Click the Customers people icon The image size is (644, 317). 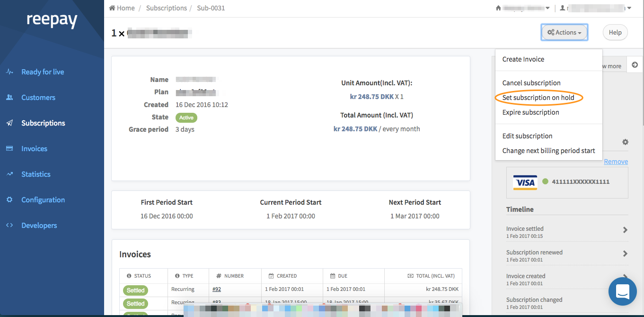(9, 98)
